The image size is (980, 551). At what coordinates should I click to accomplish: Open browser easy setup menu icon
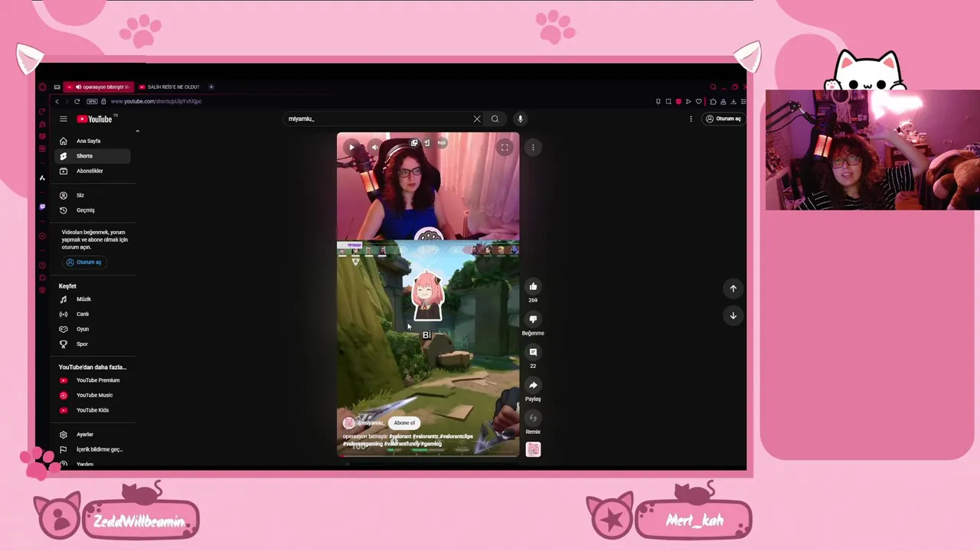pos(743,101)
